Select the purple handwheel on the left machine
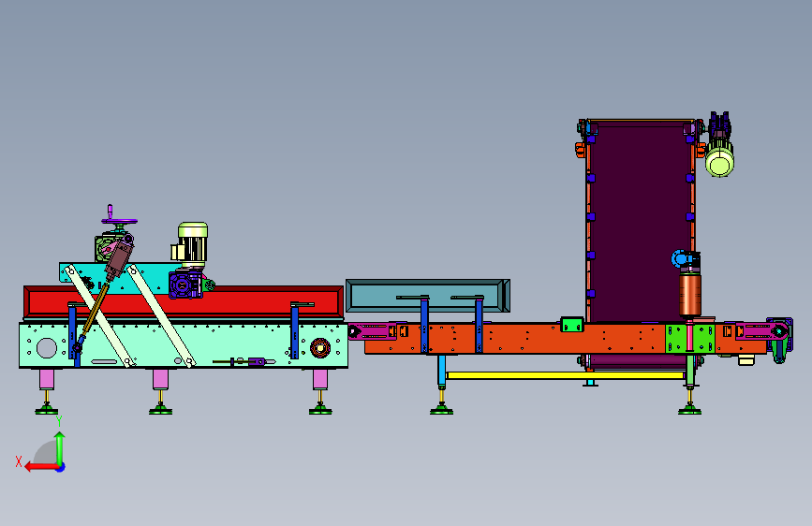 (119, 222)
